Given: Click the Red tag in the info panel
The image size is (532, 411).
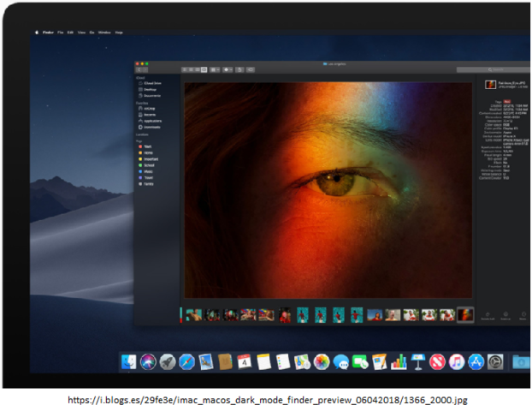Looking at the screenshot, I should pyautogui.click(x=507, y=102).
